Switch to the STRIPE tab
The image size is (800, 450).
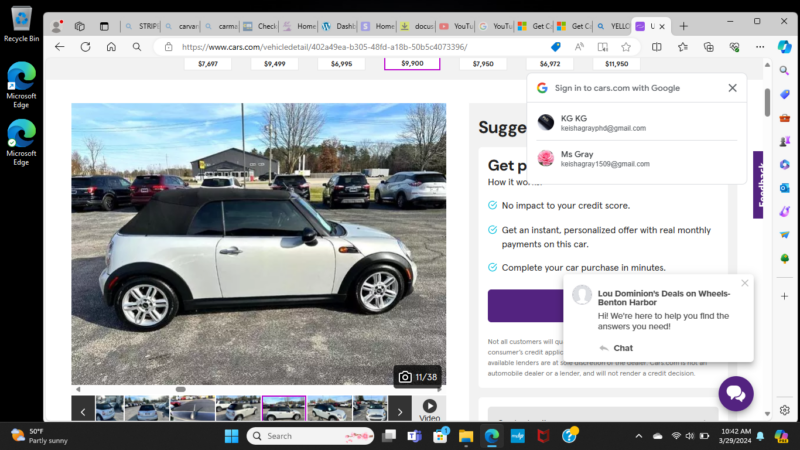click(142, 26)
